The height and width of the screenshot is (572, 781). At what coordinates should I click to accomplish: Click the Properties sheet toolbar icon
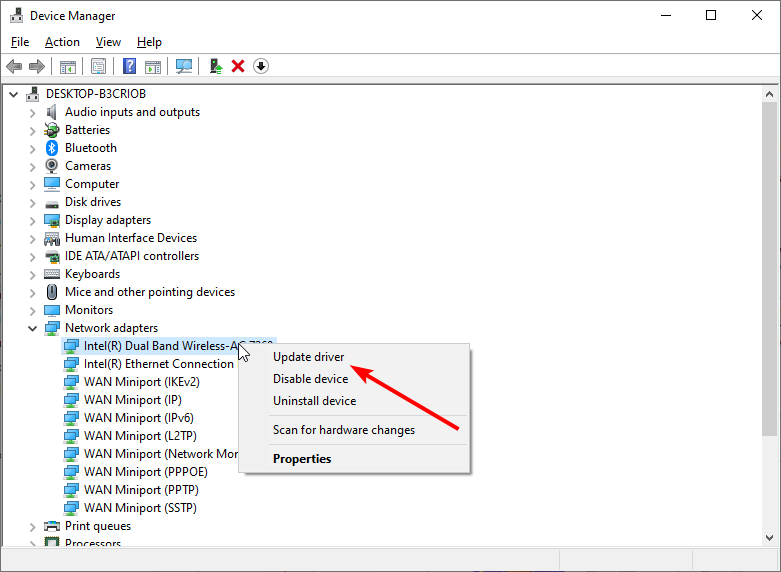click(98, 66)
